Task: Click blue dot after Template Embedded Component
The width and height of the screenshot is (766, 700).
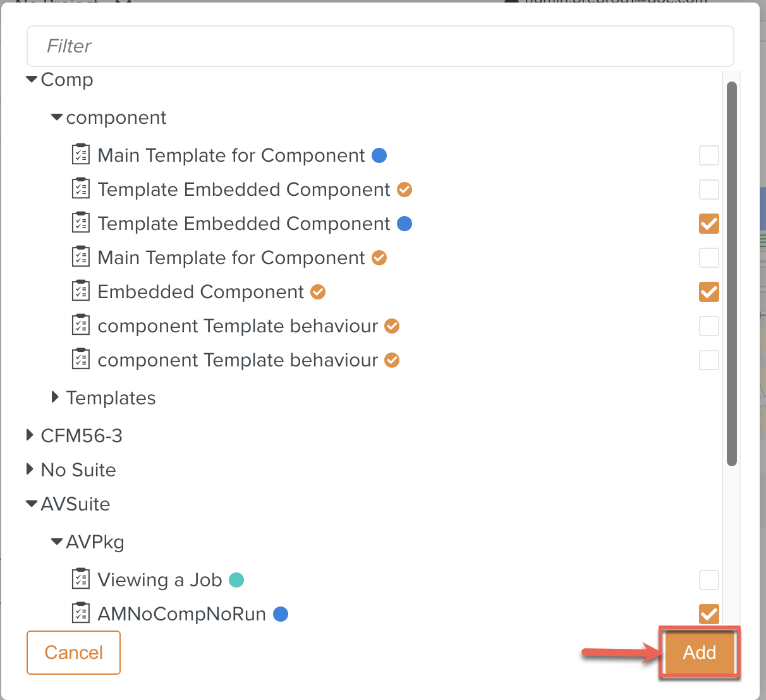Action: 404,224
